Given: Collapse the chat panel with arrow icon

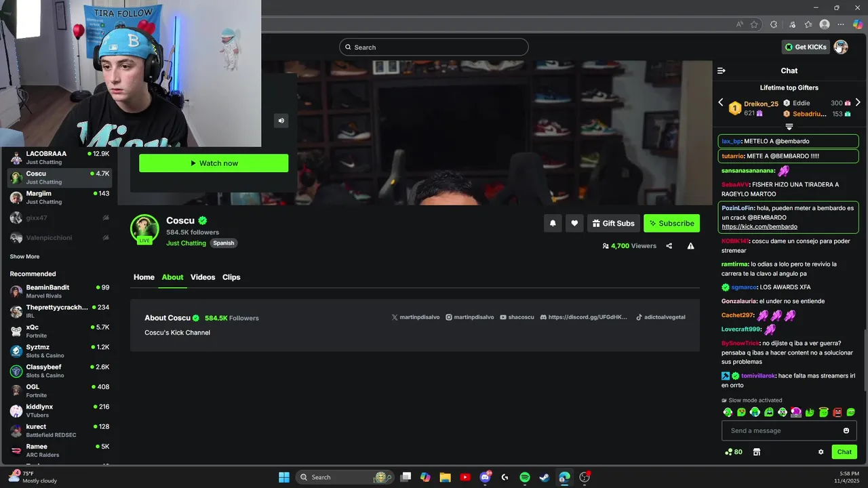Looking at the screenshot, I should click(x=722, y=70).
